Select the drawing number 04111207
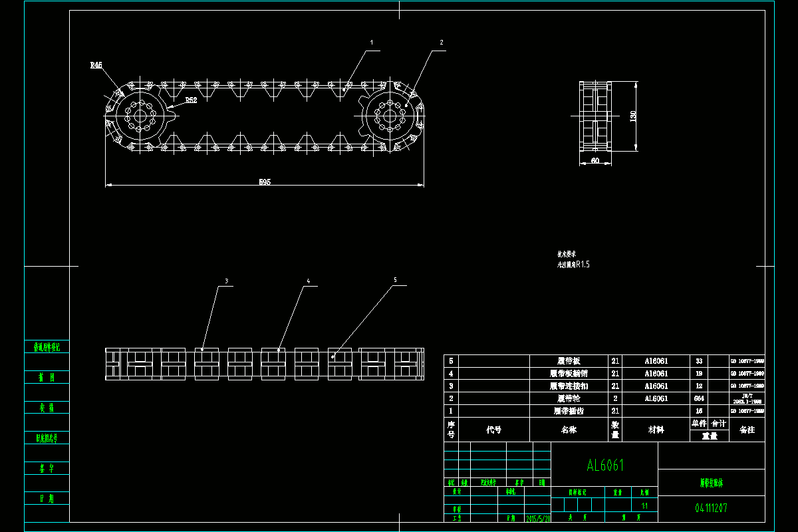The image size is (798, 532). pyautogui.click(x=711, y=507)
